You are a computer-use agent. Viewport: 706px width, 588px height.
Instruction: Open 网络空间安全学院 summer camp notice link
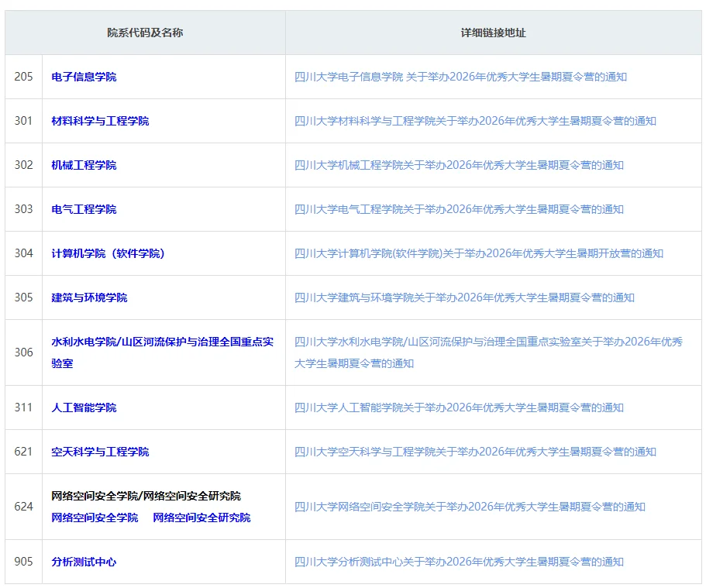tap(470, 507)
